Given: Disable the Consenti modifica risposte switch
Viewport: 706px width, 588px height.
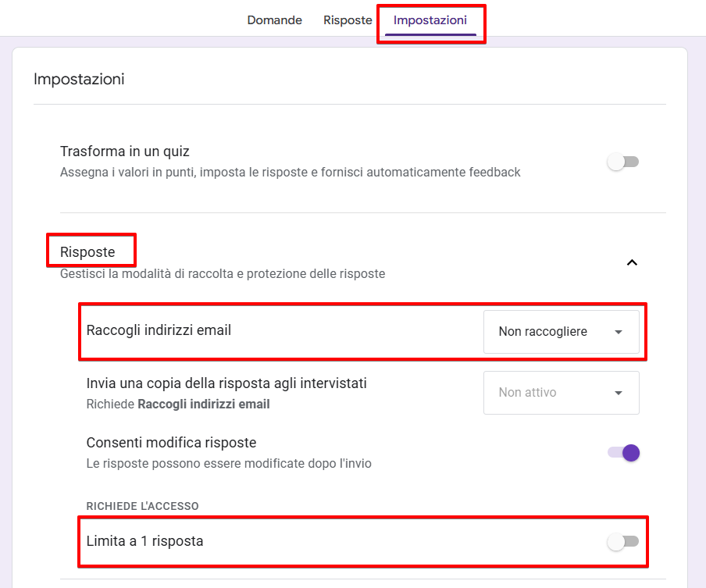Looking at the screenshot, I should pyautogui.click(x=623, y=453).
